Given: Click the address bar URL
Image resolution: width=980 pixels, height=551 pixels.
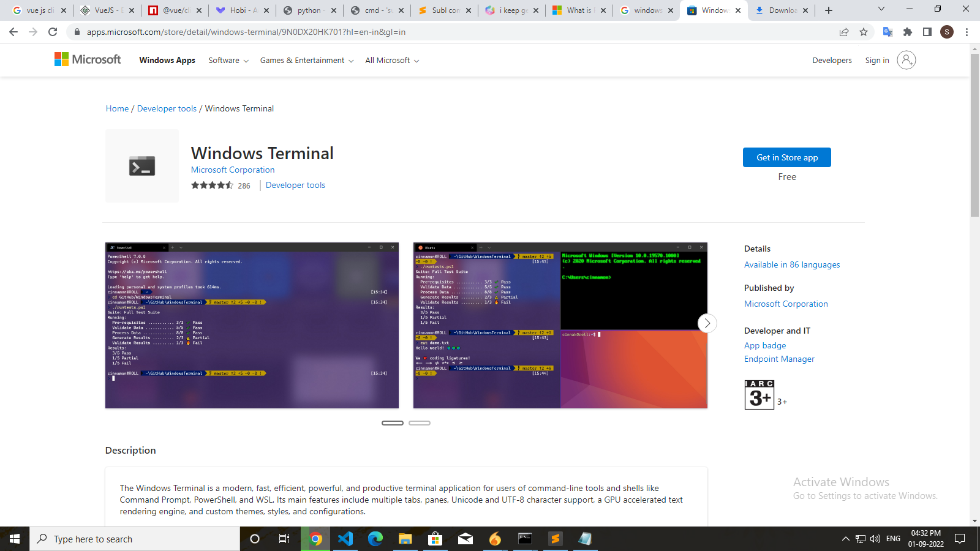Looking at the screenshot, I should tap(246, 32).
